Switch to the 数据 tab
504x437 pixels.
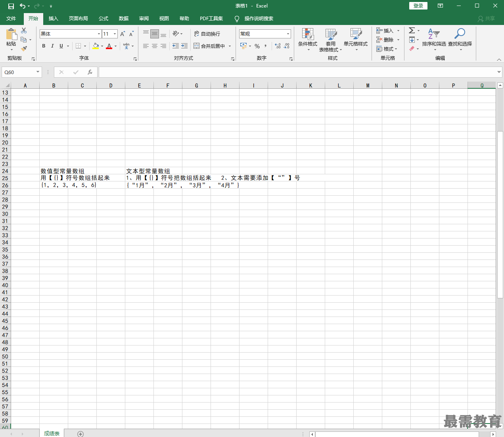(x=124, y=19)
